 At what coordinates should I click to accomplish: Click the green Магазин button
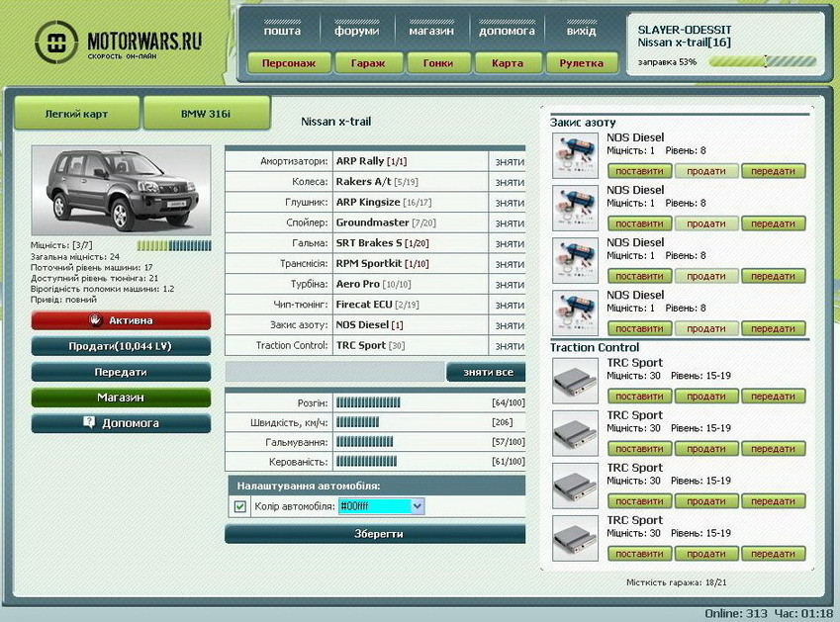pos(121,398)
